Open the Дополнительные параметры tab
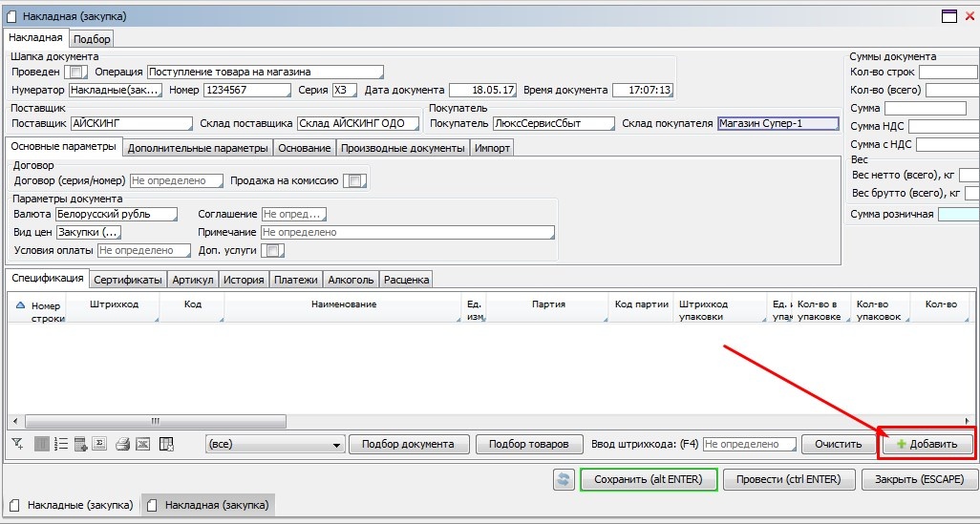 (198, 148)
